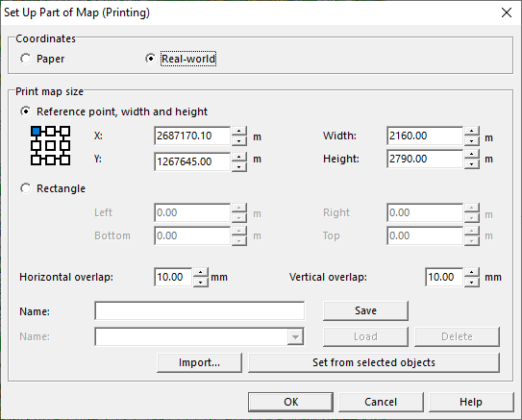Click the Save button
The image size is (522, 420).
[x=365, y=310]
